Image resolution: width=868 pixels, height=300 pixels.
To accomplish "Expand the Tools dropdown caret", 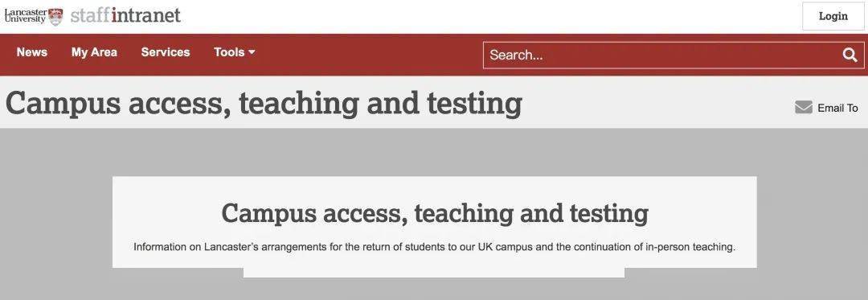I will (x=252, y=52).
